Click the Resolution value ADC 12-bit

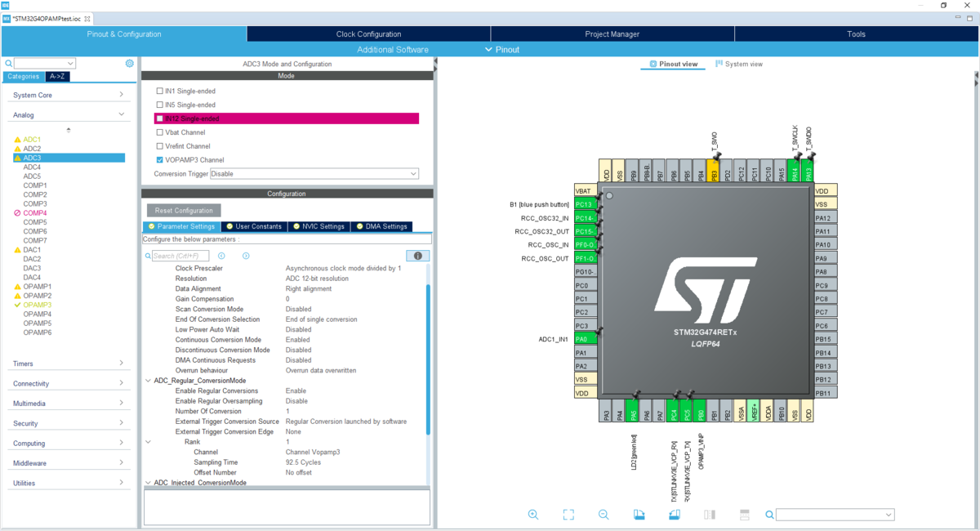coord(315,279)
